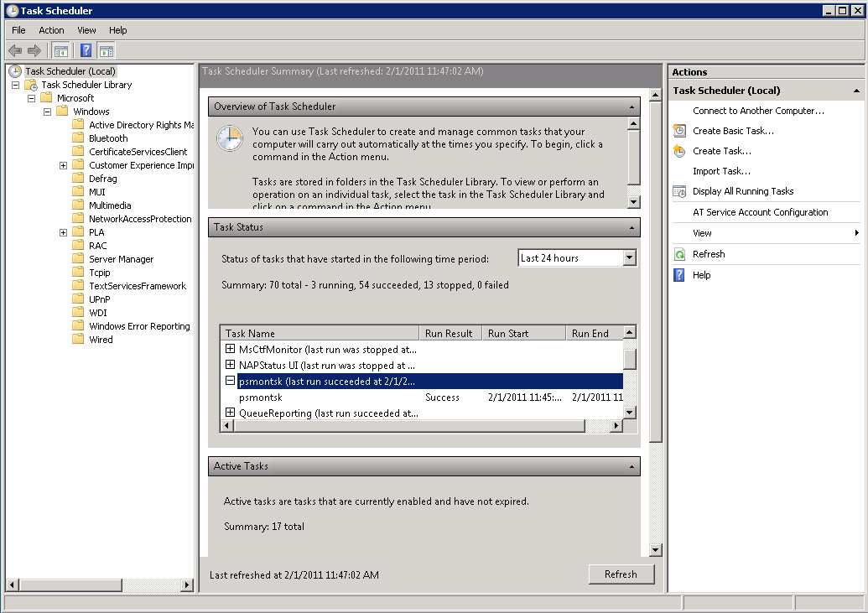Collapse the Task Status section header
The image size is (868, 613).
tap(632, 227)
